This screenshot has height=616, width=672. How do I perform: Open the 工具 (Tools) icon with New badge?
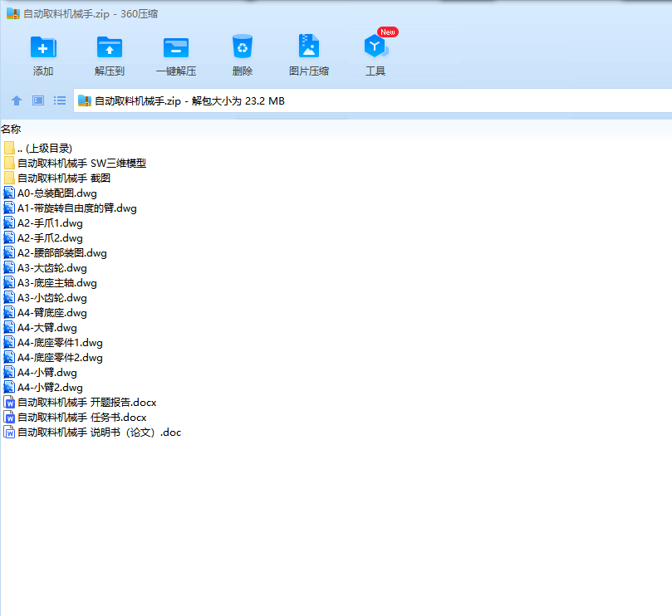[x=375, y=46]
